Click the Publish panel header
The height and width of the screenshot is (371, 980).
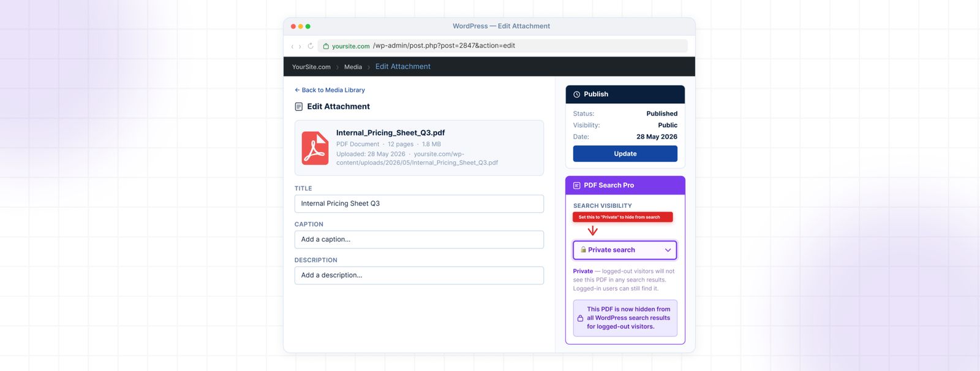[x=625, y=94]
